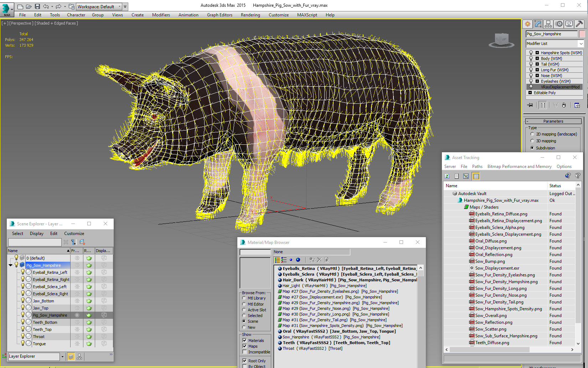Click the Scene Explorer search field
588x368 pixels.
[35, 242]
